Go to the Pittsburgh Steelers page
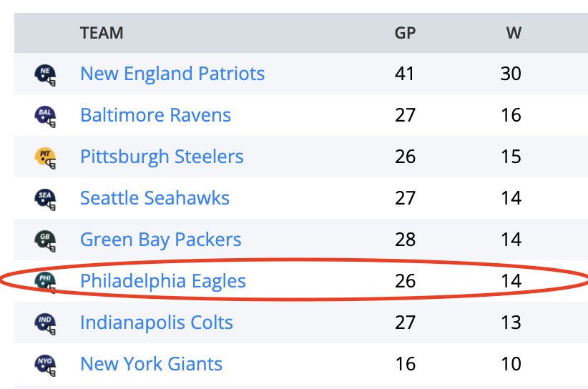This screenshot has width=588, height=389. coord(162,157)
